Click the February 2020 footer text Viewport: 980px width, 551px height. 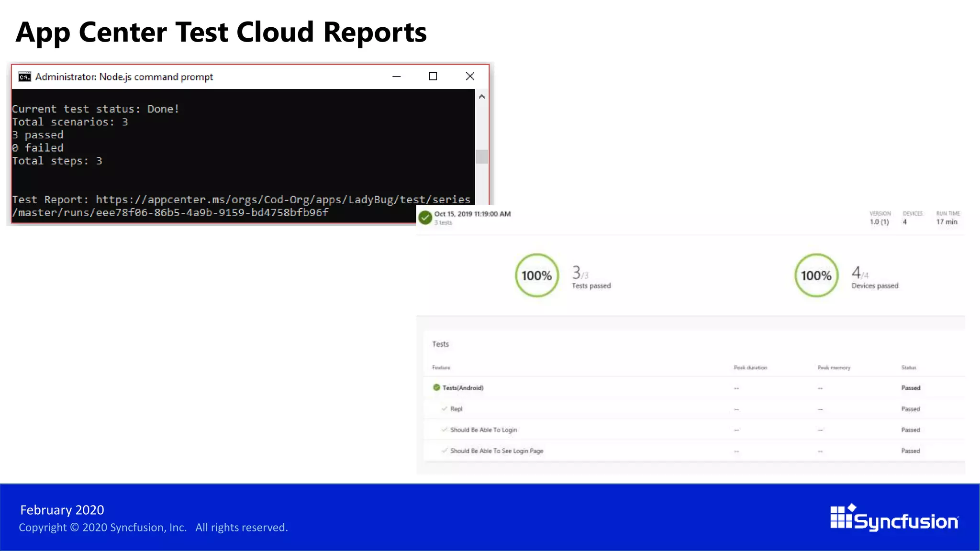(x=62, y=510)
